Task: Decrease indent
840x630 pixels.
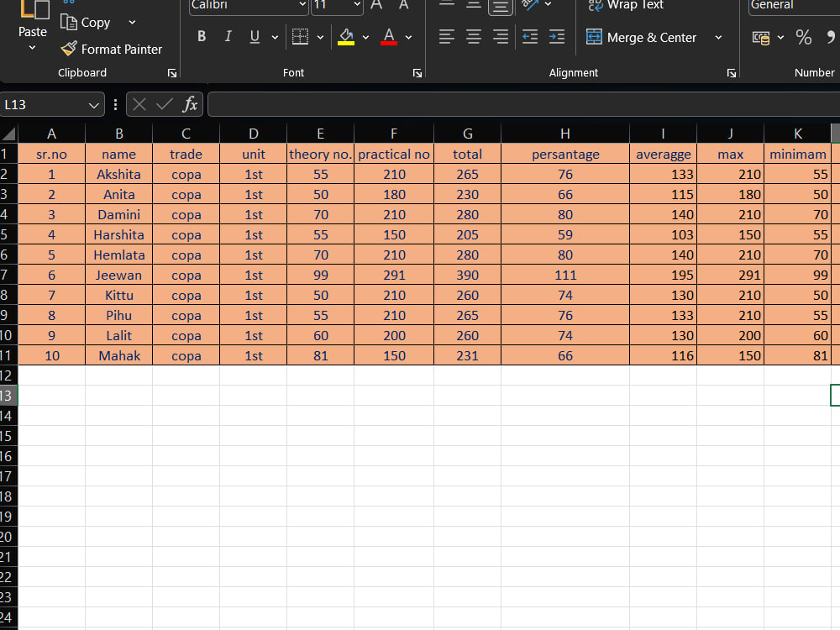Action: (530, 36)
